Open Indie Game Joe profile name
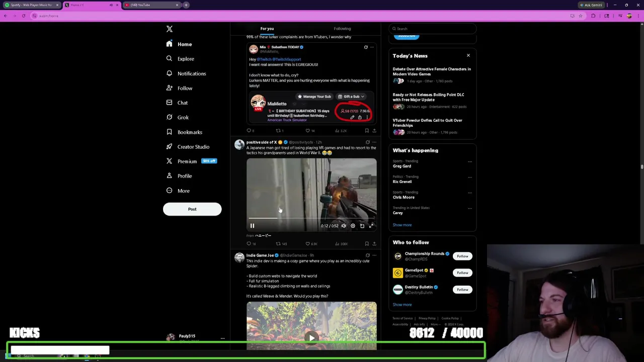 (x=260, y=255)
